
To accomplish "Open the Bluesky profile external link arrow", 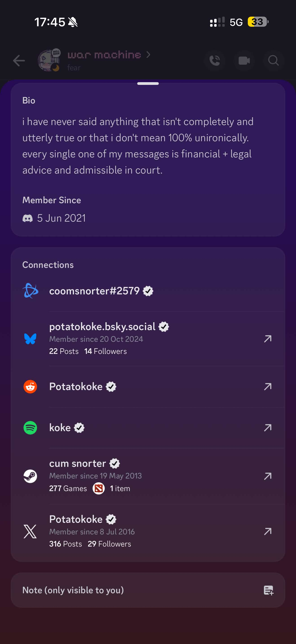I will pos(268,339).
